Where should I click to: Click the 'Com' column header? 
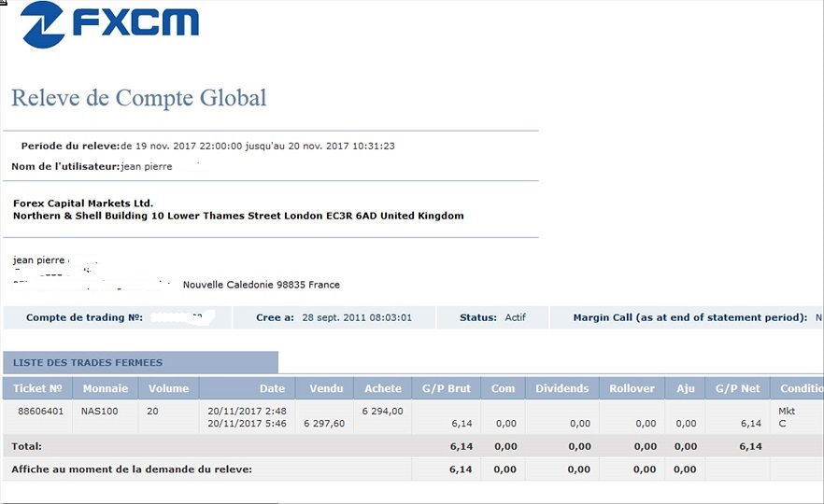pyautogui.click(x=503, y=388)
